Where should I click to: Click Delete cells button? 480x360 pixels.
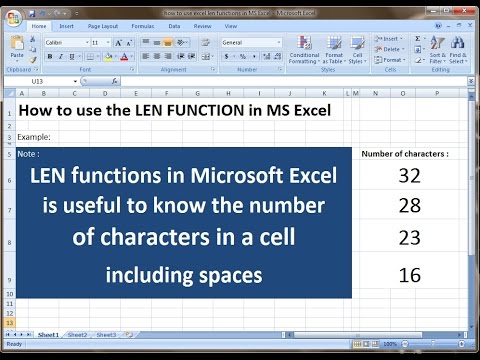[389, 49]
